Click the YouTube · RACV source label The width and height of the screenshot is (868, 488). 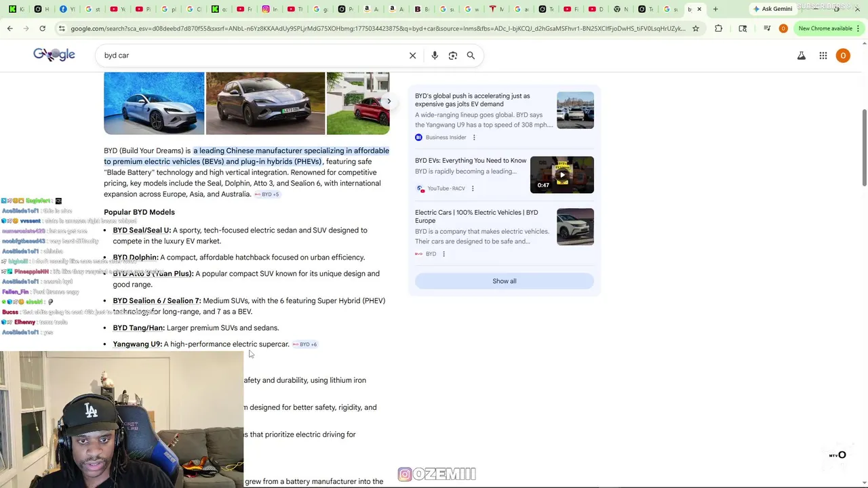(x=446, y=188)
